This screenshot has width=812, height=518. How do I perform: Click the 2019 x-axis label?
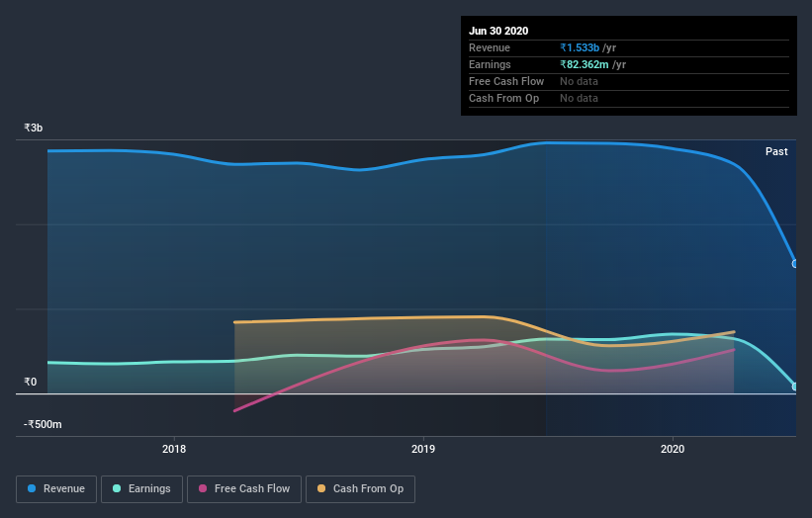[423, 449]
